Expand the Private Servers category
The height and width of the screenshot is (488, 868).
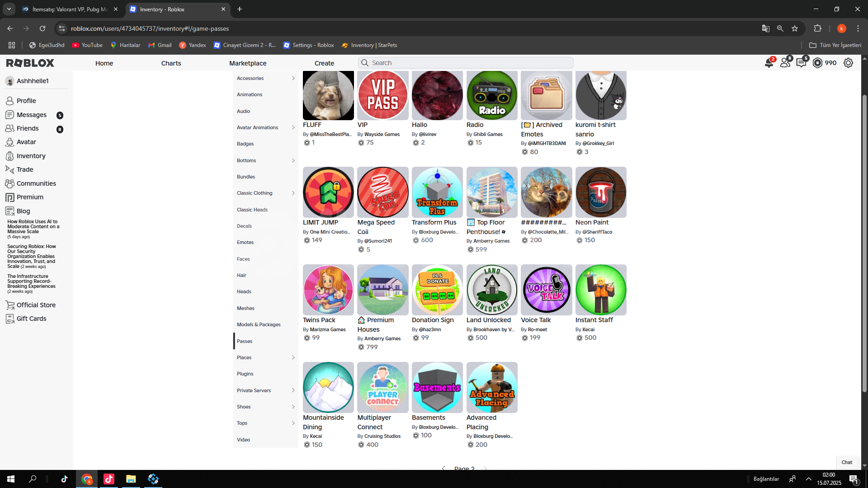coord(293,390)
